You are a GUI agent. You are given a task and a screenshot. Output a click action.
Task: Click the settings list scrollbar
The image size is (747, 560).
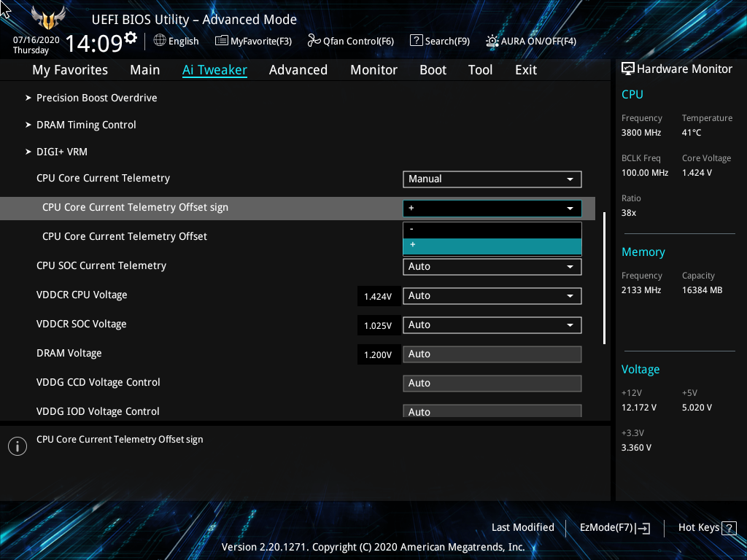point(604,278)
